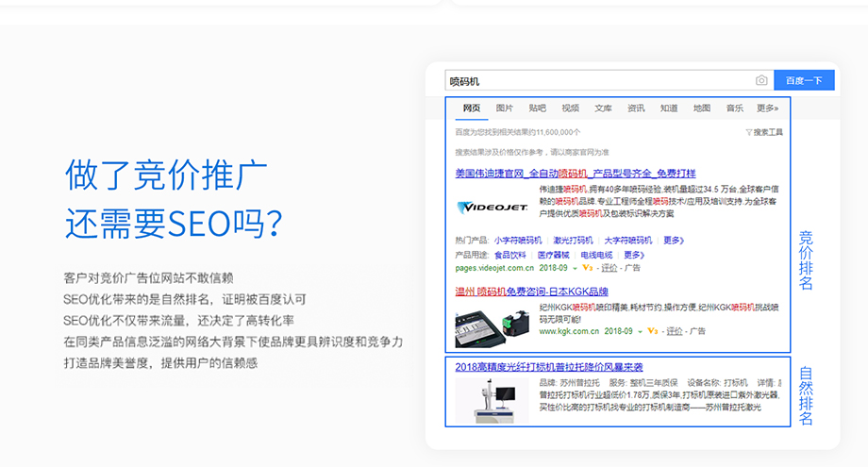868x467 pixels.
Task: Click the V3 badge beside www.kgk.com.cn
Action: 653,331
